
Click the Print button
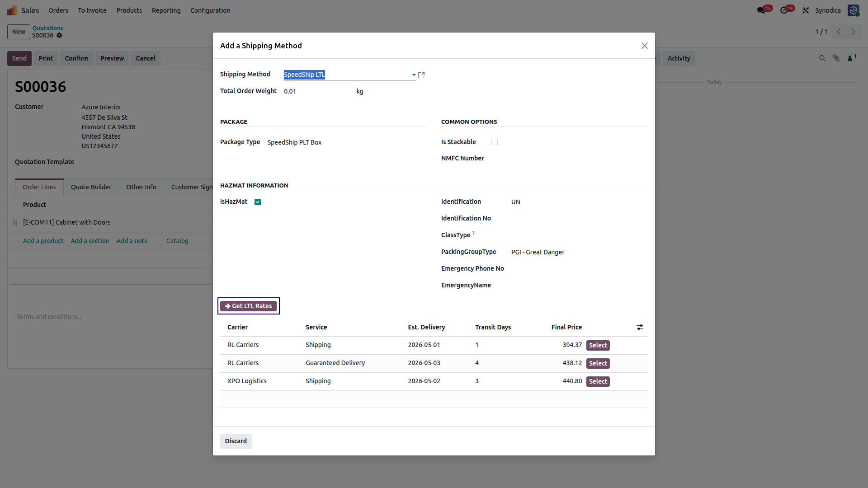45,58
